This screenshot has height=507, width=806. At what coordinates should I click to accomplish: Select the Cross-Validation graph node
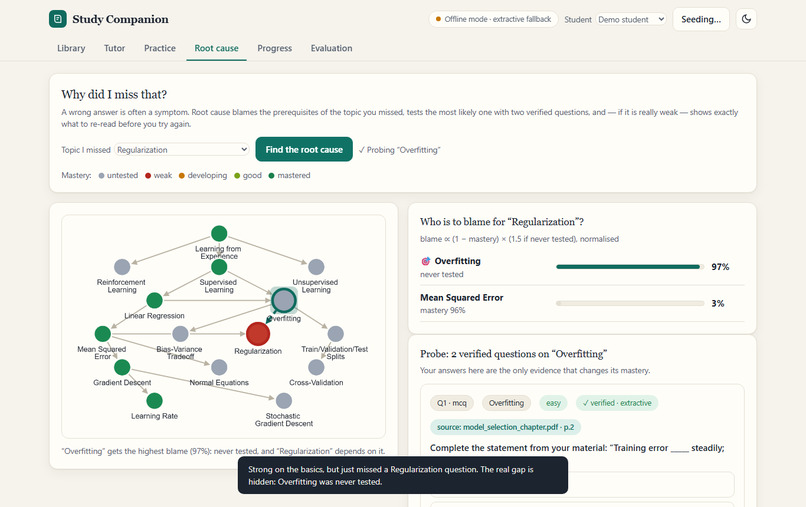tap(316, 367)
